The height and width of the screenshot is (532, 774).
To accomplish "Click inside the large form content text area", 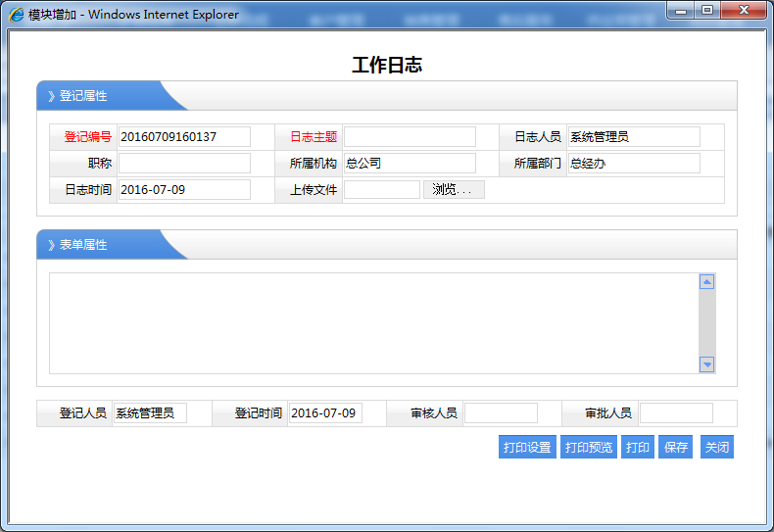I will coord(372,323).
